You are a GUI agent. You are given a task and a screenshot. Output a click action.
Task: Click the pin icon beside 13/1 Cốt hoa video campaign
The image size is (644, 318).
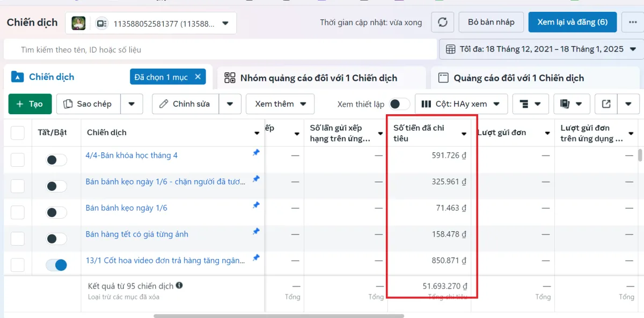pos(256,258)
